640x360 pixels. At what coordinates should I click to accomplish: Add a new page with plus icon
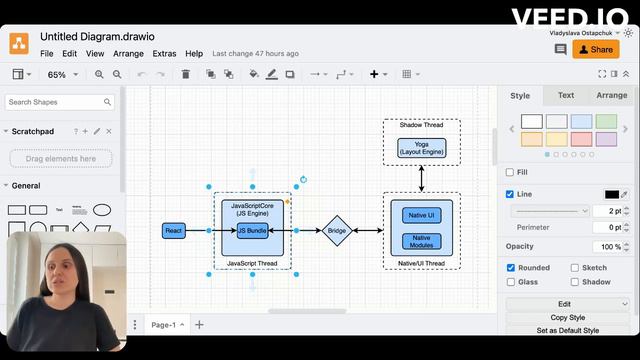(199, 325)
